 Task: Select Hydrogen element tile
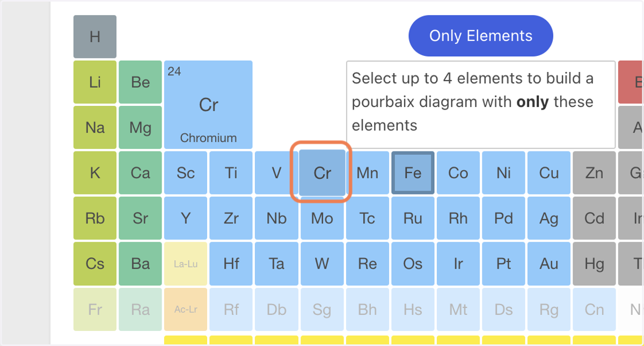click(95, 37)
